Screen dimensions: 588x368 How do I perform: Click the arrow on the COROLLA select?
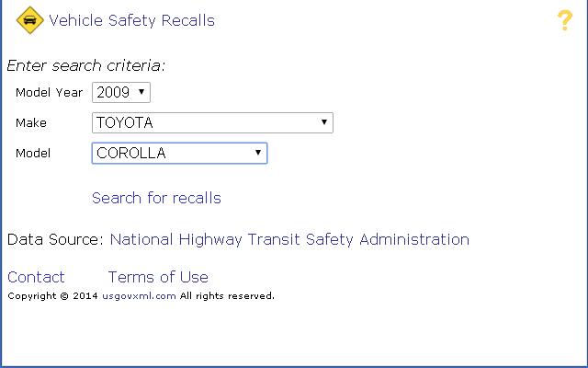[x=258, y=153]
